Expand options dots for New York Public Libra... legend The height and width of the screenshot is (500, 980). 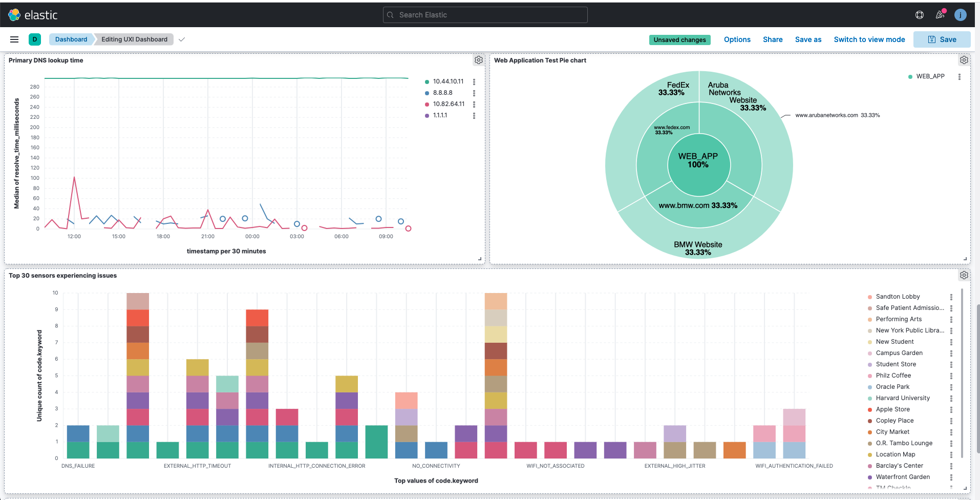951,330
